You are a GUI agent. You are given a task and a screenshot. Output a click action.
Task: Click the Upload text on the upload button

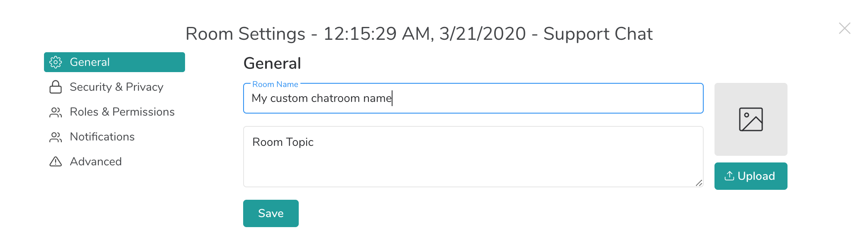point(756,176)
